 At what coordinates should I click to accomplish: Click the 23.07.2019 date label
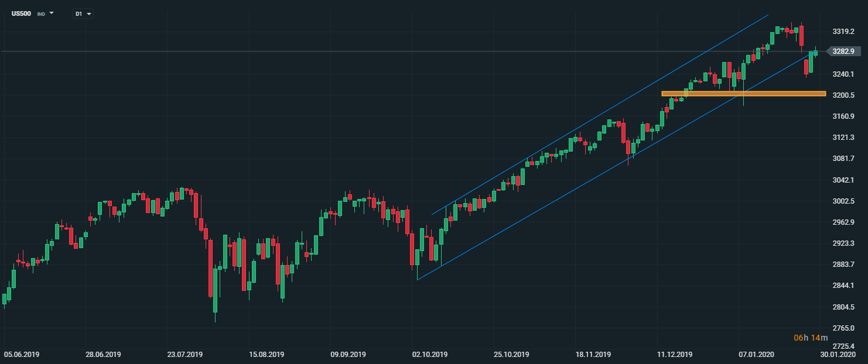click(x=184, y=355)
